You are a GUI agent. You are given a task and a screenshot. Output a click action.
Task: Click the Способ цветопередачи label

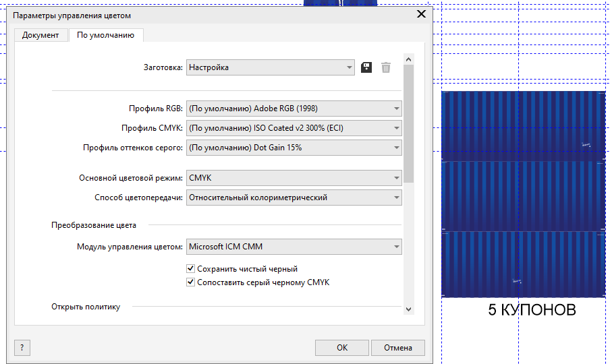click(138, 198)
